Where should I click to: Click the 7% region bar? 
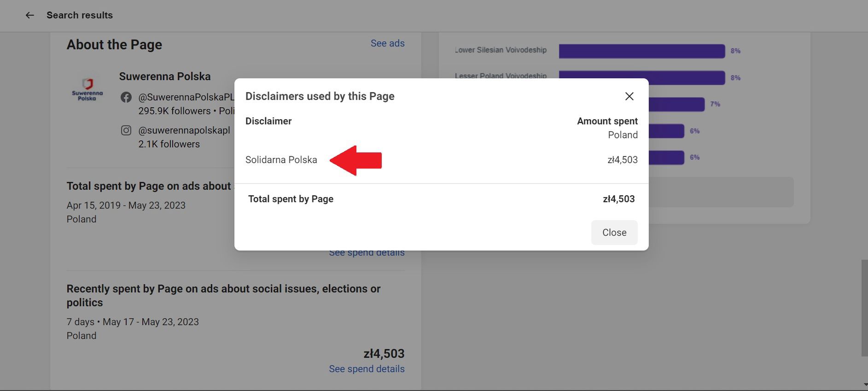(x=677, y=104)
